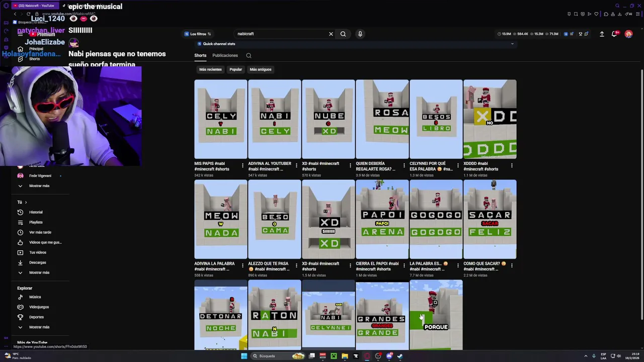
Task: Open the BESOS LIBRO short thumbnail
Action: coord(436,119)
